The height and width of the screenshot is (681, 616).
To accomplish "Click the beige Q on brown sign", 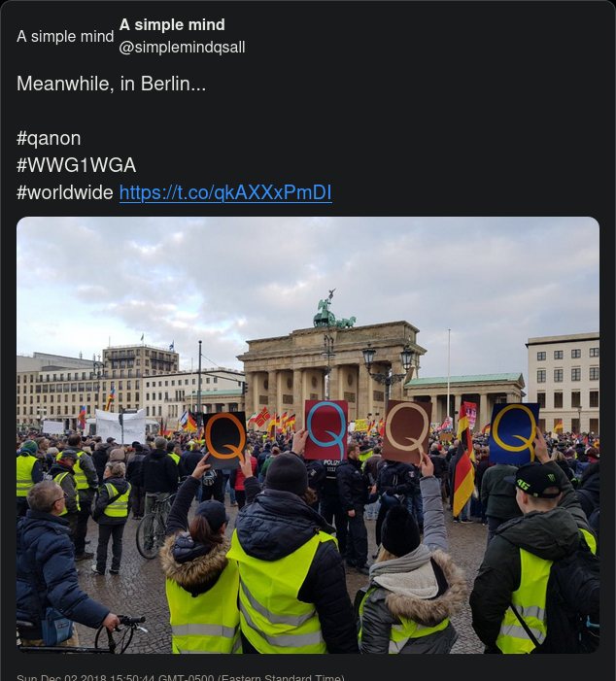I will coord(407,431).
